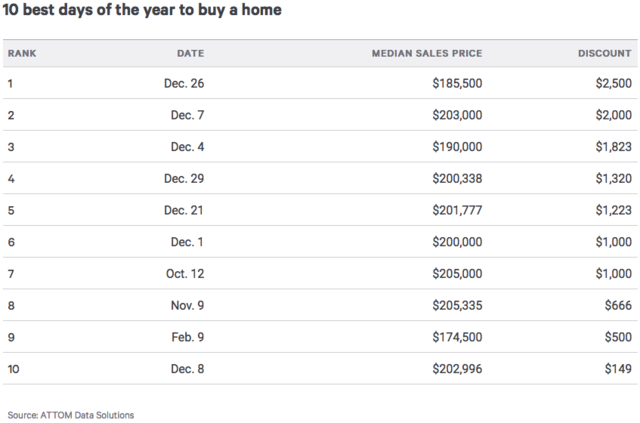Click the DISCOUNT column header
The height and width of the screenshot is (423, 640).
(605, 53)
